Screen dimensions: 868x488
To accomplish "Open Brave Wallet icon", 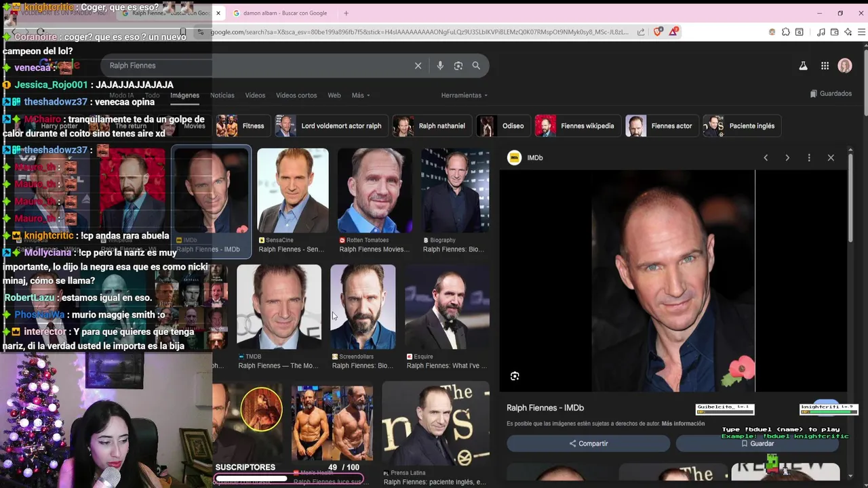I will (x=834, y=32).
